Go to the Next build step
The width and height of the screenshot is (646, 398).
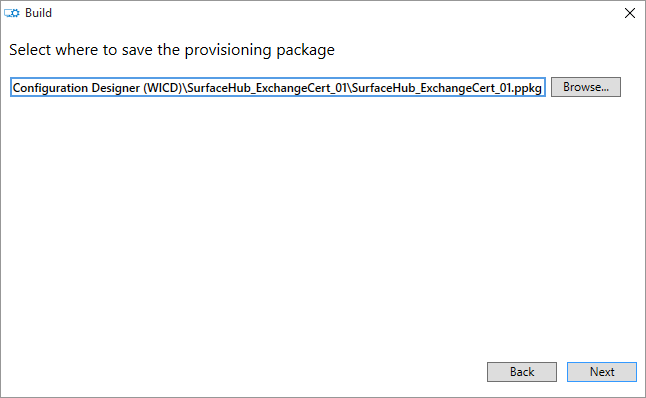point(602,372)
